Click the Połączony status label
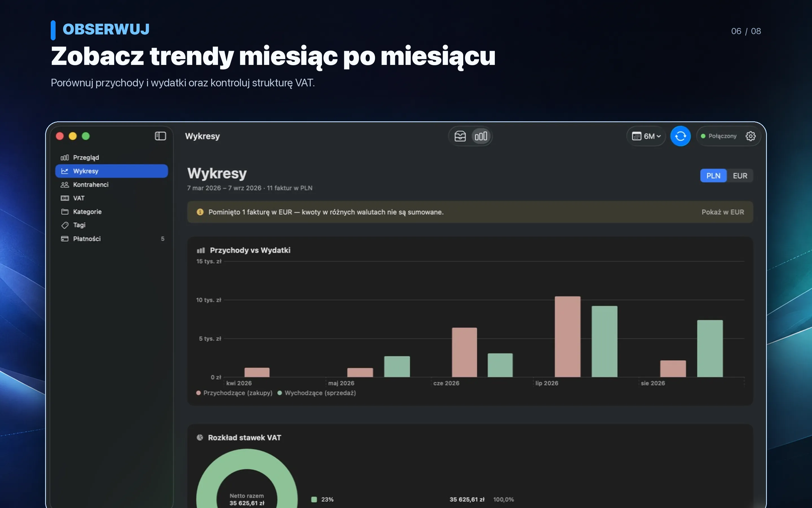The image size is (812, 508). click(722, 136)
